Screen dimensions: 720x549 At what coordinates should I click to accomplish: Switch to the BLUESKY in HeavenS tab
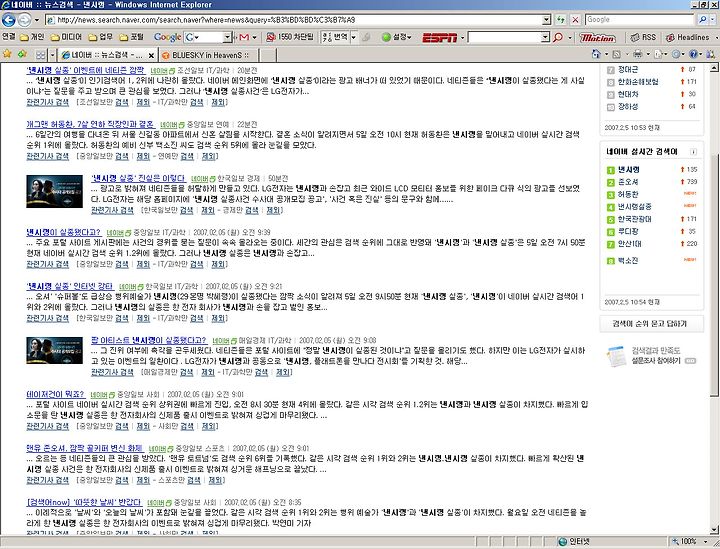[x=209, y=55]
